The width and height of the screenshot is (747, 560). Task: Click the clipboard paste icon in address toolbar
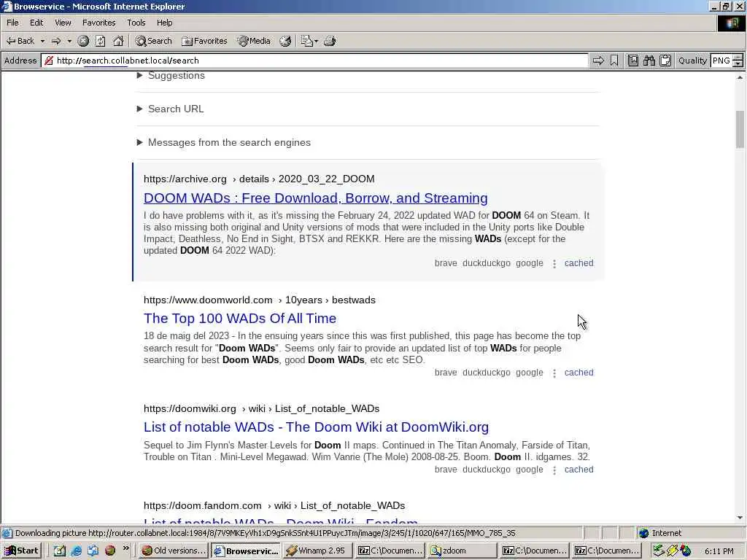(x=665, y=61)
